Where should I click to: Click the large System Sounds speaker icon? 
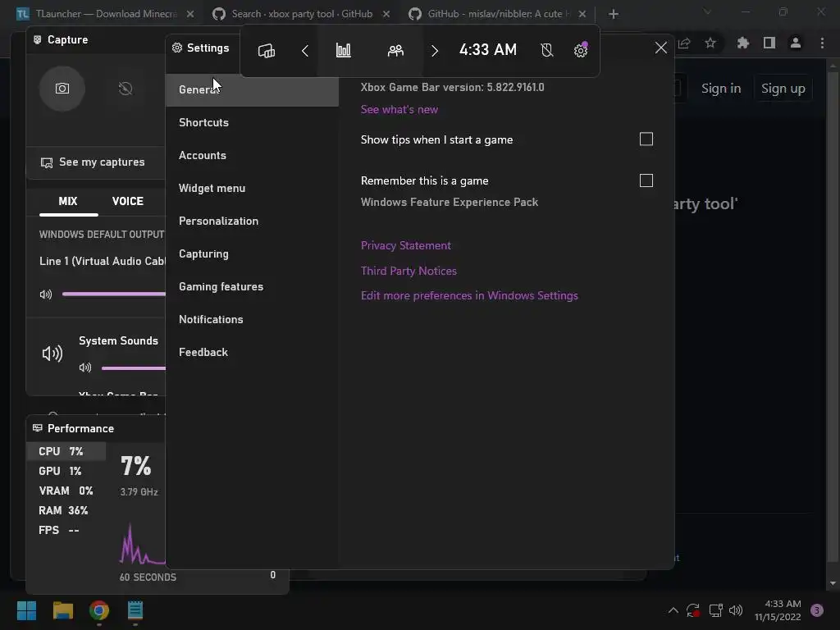[x=52, y=354]
